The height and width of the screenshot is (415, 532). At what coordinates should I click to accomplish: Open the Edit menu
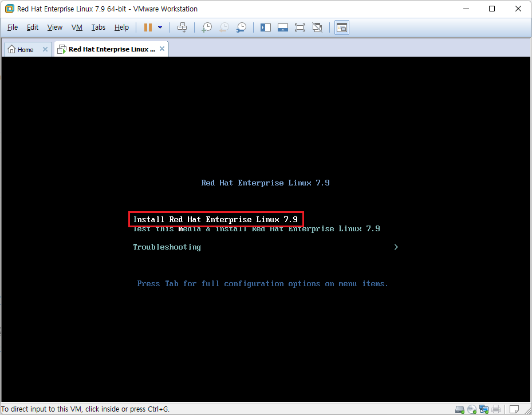tap(33, 27)
